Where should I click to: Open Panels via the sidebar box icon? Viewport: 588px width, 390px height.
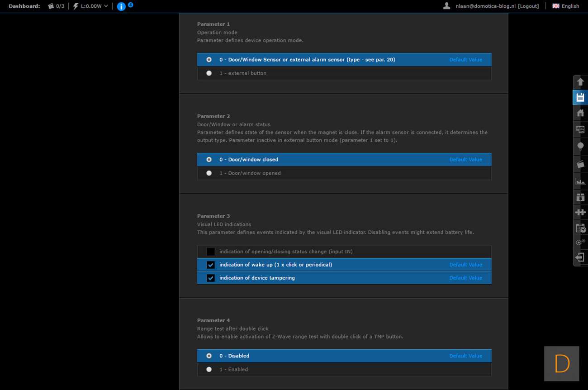(x=580, y=197)
